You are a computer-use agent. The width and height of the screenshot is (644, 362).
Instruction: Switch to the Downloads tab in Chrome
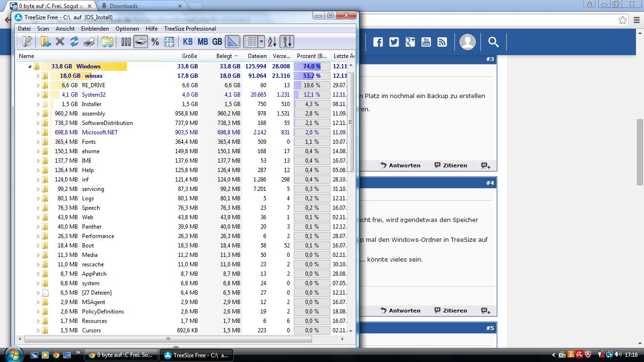coord(141,6)
